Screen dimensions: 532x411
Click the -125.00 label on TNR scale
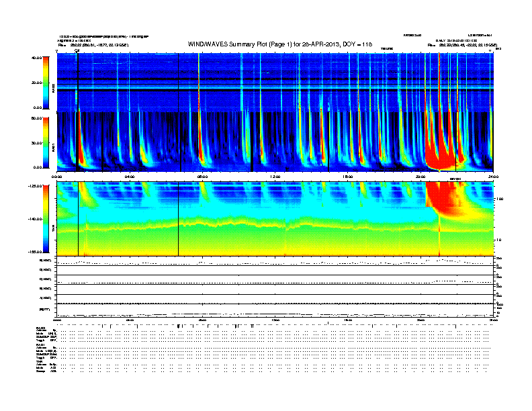(35, 186)
